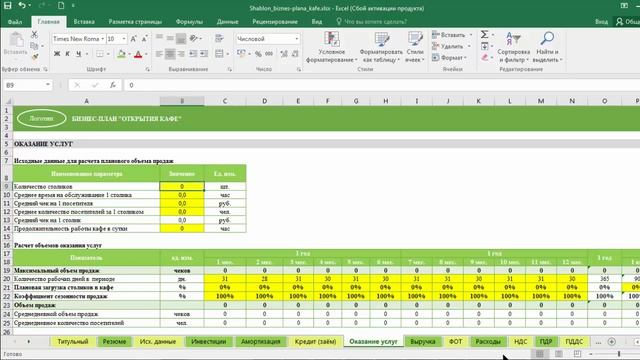Click the percent style icon

(x=258, y=54)
